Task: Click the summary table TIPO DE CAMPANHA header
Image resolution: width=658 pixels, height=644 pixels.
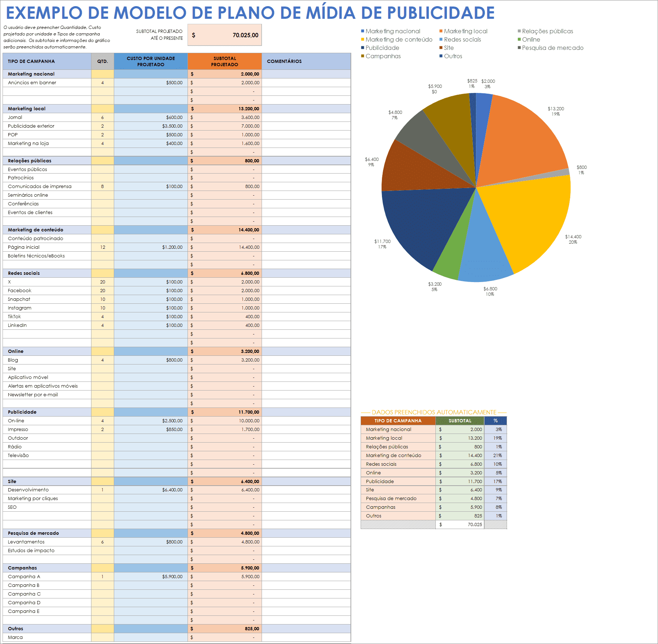Action: 398,421
